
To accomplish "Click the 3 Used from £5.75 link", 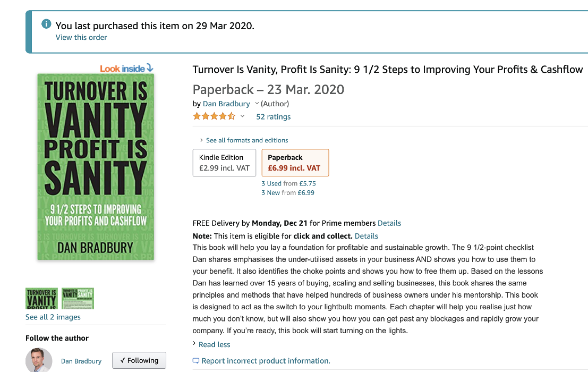I will [x=288, y=183].
